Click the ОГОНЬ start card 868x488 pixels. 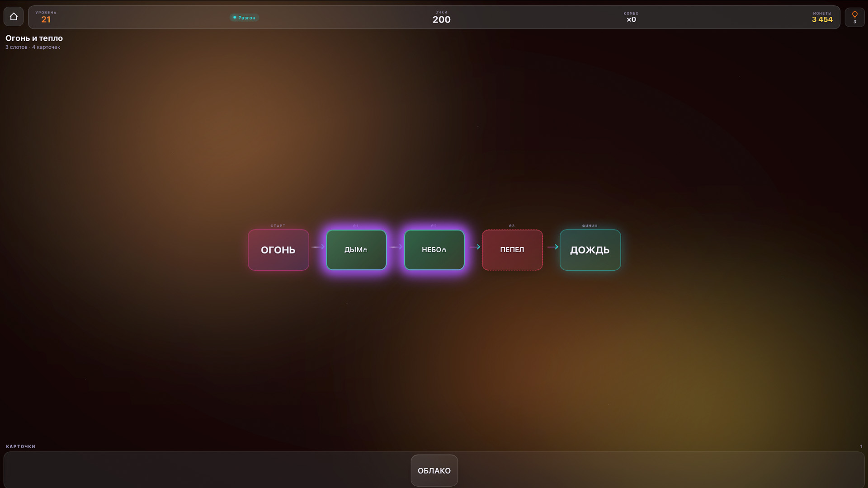pyautogui.click(x=278, y=250)
